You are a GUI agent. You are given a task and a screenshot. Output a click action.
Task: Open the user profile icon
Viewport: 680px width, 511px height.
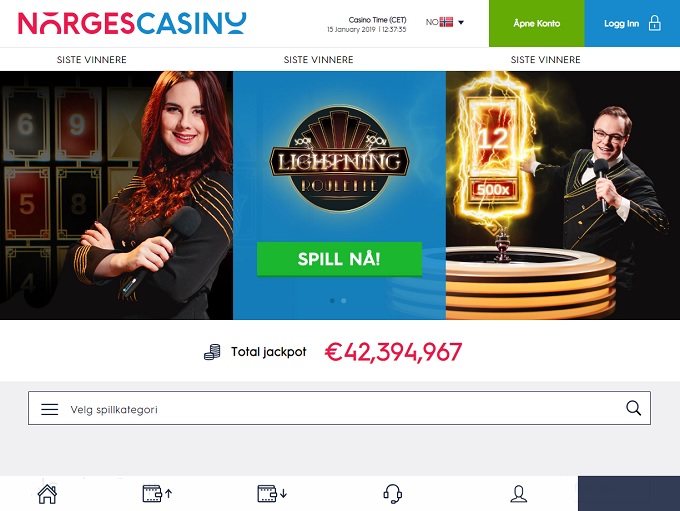pos(519,494)
